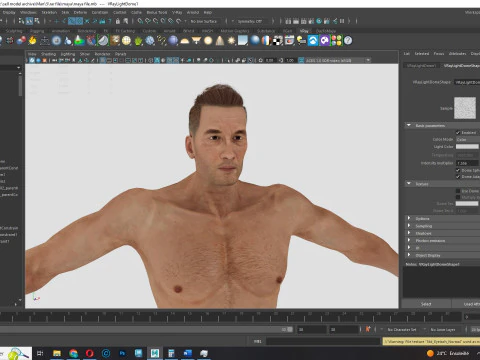480x360 pixels.
Task: Click the chain link shelf icon
Action: coord(161,41)
